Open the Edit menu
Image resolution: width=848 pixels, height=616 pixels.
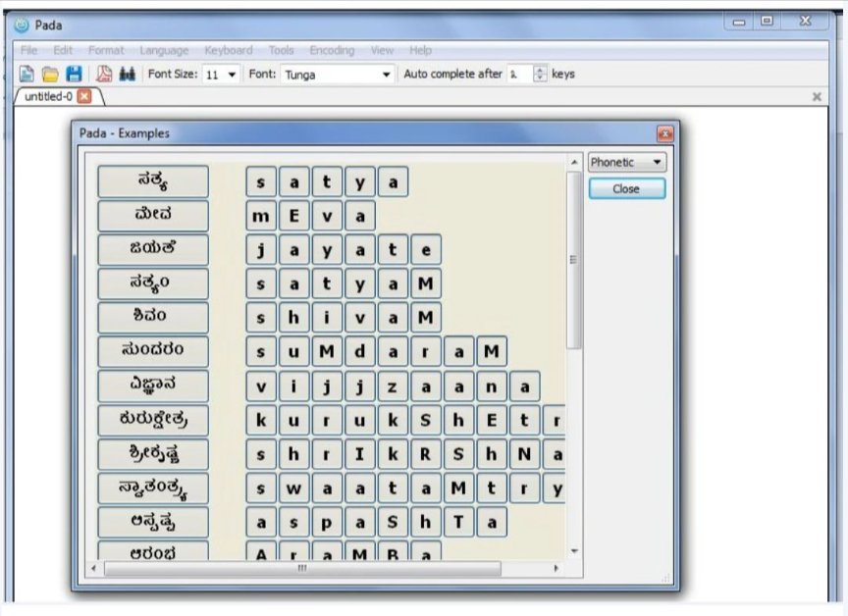tap(63, 50)
